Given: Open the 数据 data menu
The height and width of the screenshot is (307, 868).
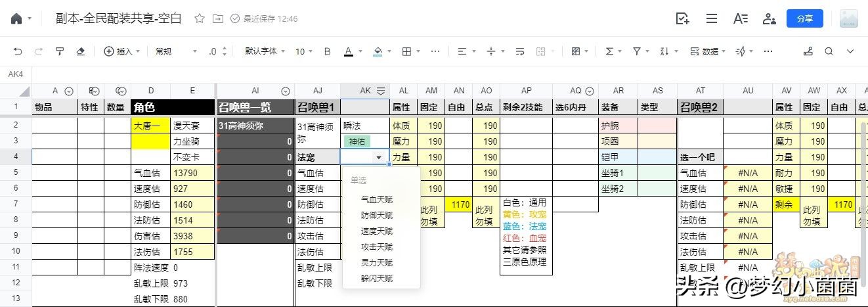Looking at the screenshot, I should 708,51.
